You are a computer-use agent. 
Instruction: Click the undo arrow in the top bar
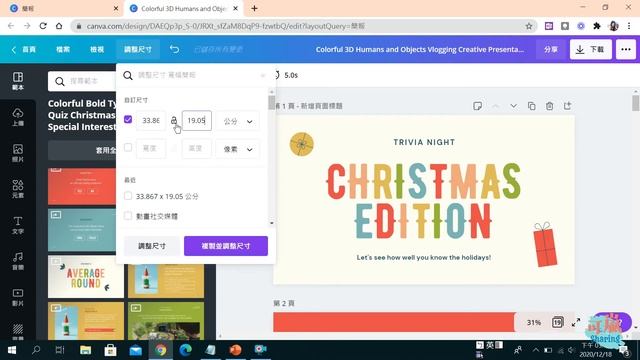[x=174, y=49]
